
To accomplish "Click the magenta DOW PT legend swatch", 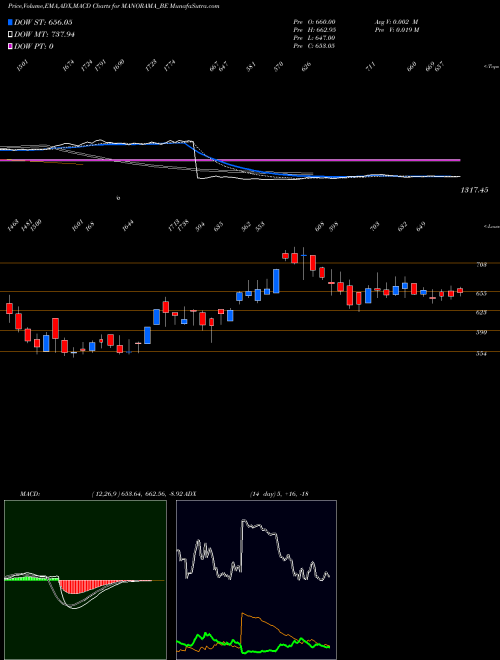I will (x=10, y=46).
